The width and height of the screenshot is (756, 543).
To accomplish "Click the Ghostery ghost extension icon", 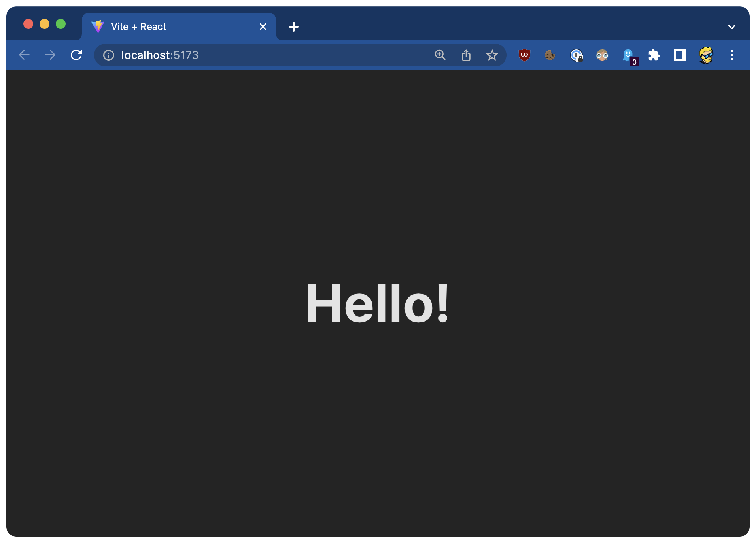I will pyautogui.click(x=628, y=55).
